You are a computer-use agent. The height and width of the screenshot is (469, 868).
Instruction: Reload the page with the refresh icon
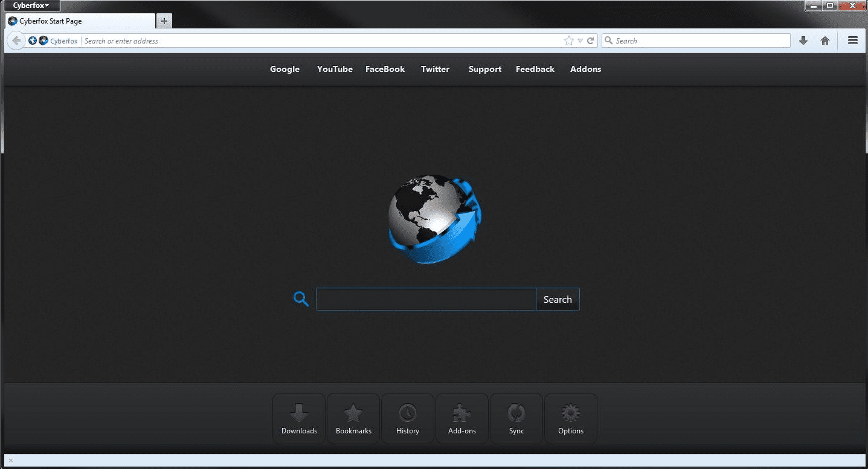tap(591, 40)
